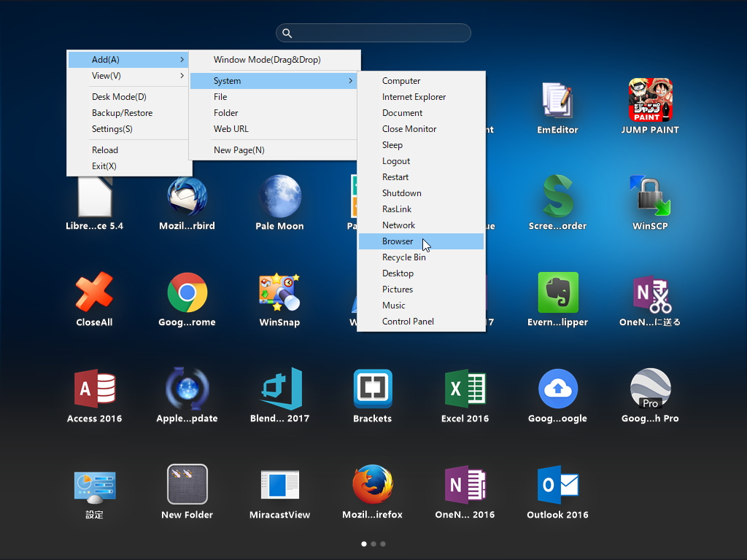Click the search input field
This screenshot has height=560, width=747.
tap(373, 33)
